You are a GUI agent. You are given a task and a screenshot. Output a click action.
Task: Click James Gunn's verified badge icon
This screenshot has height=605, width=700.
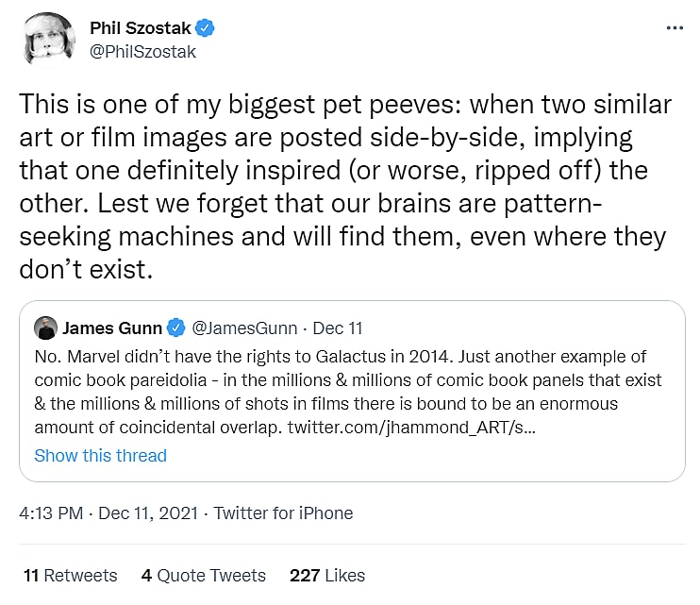(175, 328)
